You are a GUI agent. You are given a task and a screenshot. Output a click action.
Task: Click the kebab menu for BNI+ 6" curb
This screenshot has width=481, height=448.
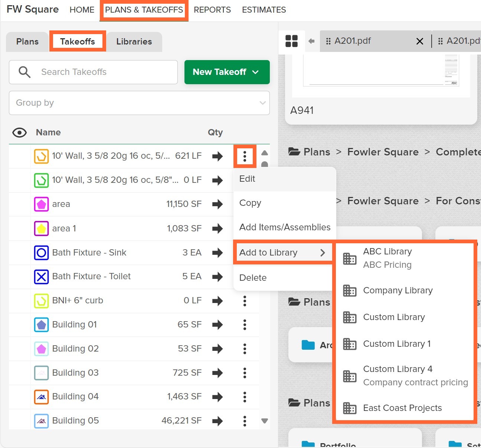245,301
